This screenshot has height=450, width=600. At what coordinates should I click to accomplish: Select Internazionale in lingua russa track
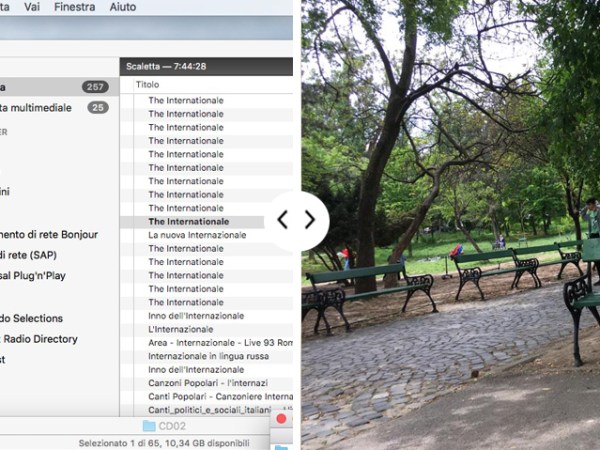tap(206, 356)
